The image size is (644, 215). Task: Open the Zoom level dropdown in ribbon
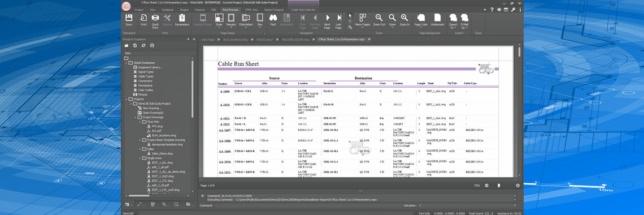click(392, 20)
